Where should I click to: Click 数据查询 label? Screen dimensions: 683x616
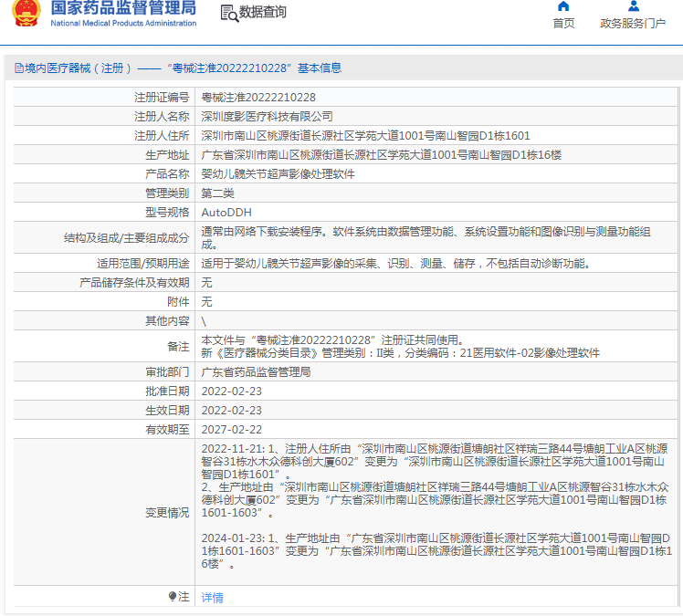pyautogui.click(x=263, y=12)
